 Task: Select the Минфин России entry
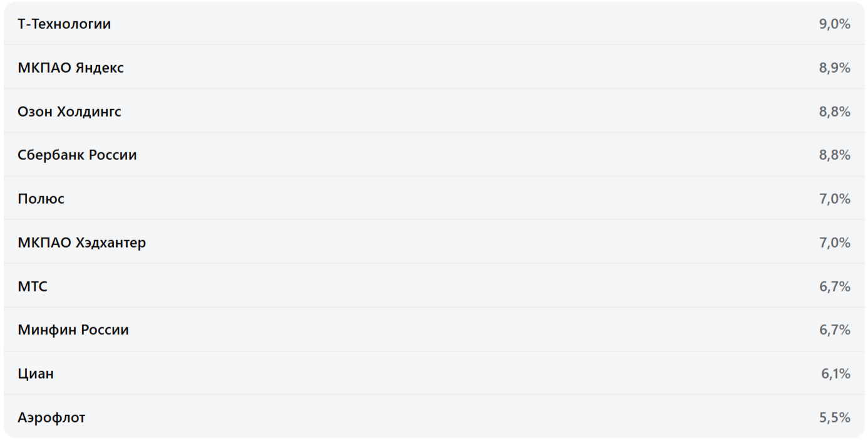pos(73,330)
